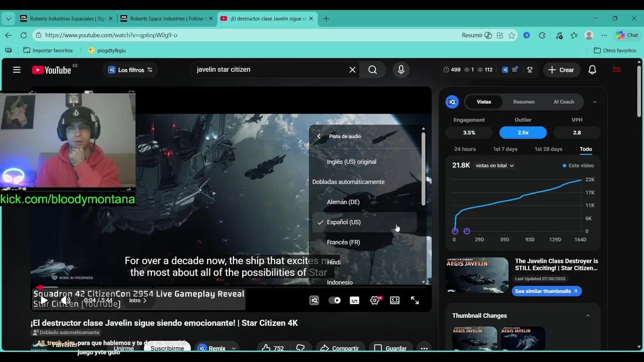Play the video
The height and width of the screenshot is (362, 644).
tap(44, 301)
